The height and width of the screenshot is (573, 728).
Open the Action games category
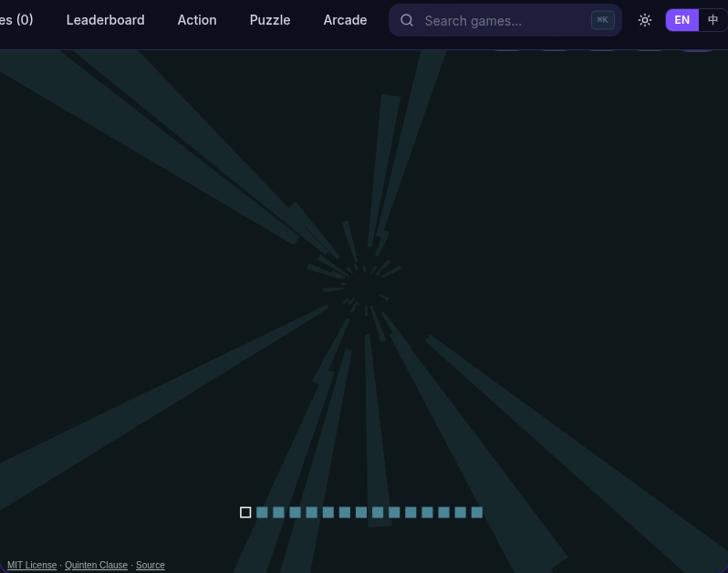[197, 20]
